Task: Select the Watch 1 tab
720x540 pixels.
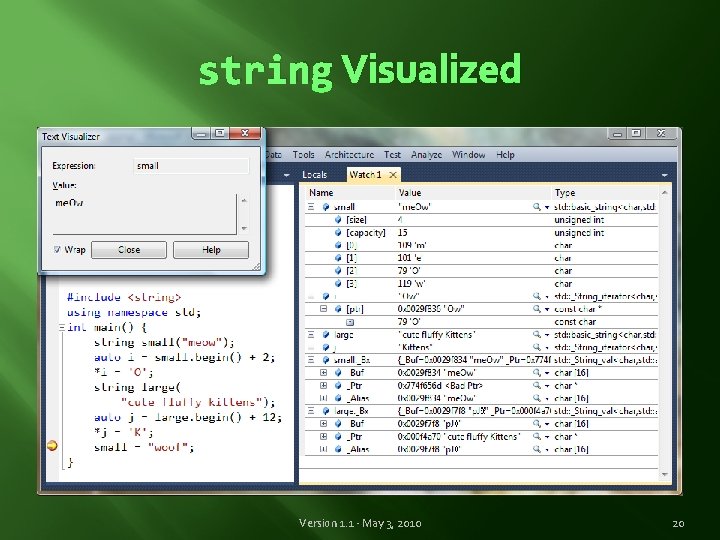Action: (366, 175)
